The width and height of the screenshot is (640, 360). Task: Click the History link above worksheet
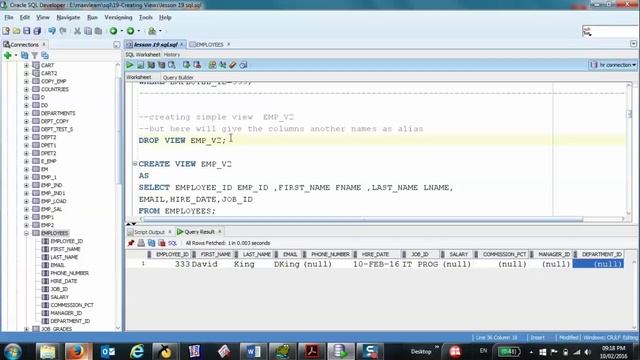coord(172,55)
